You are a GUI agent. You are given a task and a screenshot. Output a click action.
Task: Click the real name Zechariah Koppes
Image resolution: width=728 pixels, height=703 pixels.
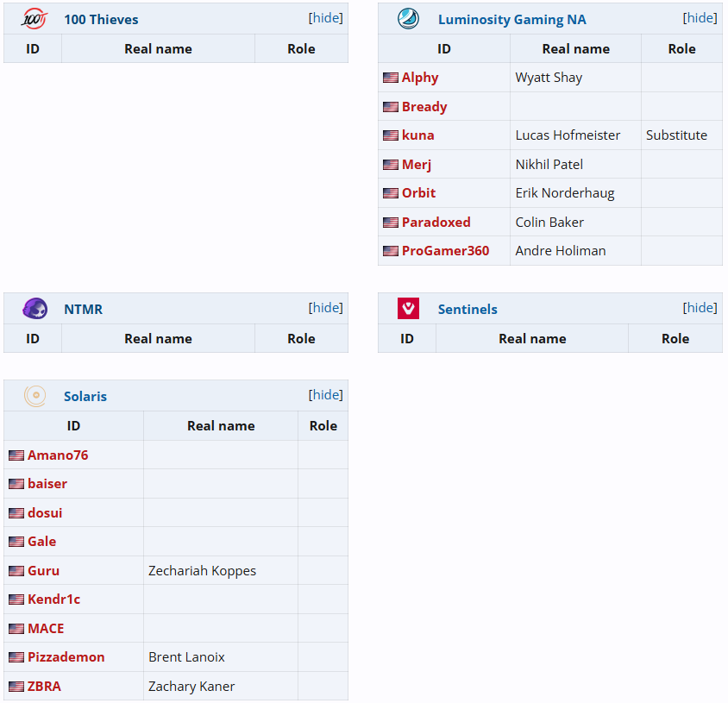203,571
